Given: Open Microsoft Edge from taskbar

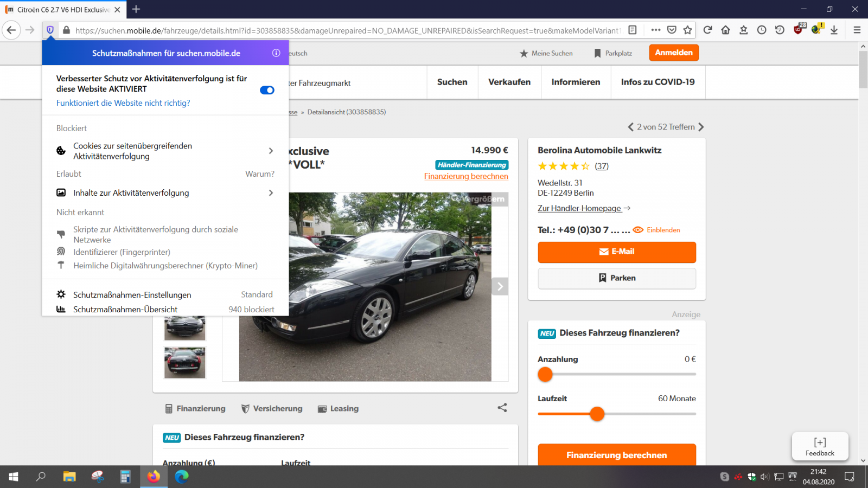Looking at the screenshot, I should tap(182, 477).
